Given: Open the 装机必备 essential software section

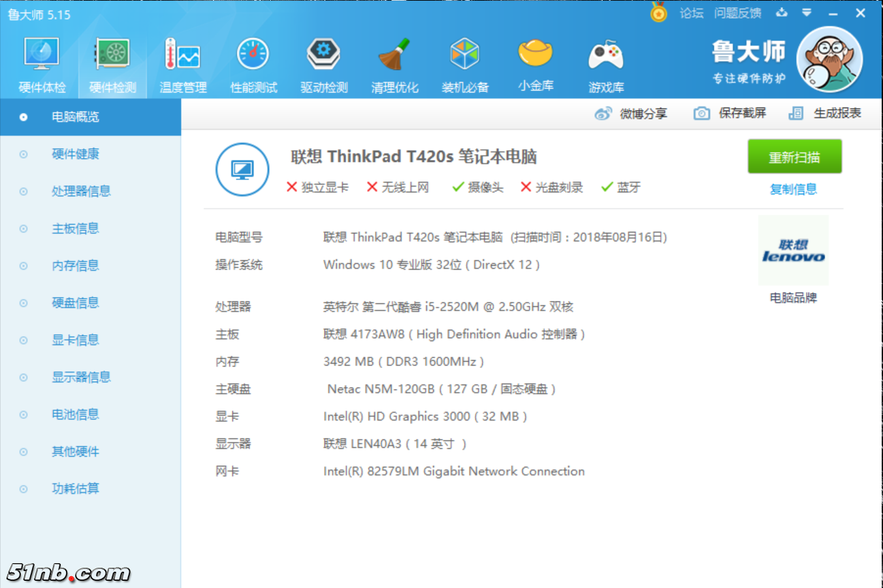Looking at the screenshot, I should tap(465, 62).
